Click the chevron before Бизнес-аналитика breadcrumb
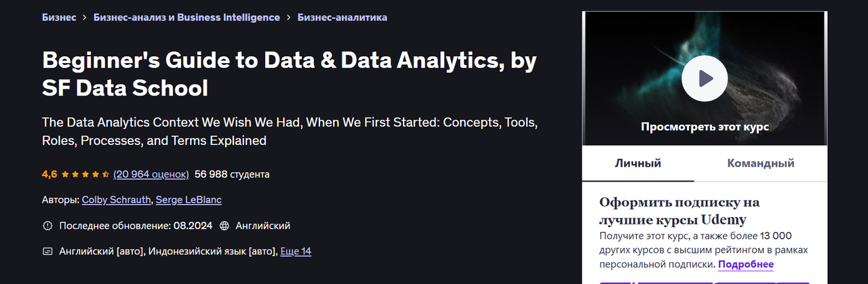 289,18
